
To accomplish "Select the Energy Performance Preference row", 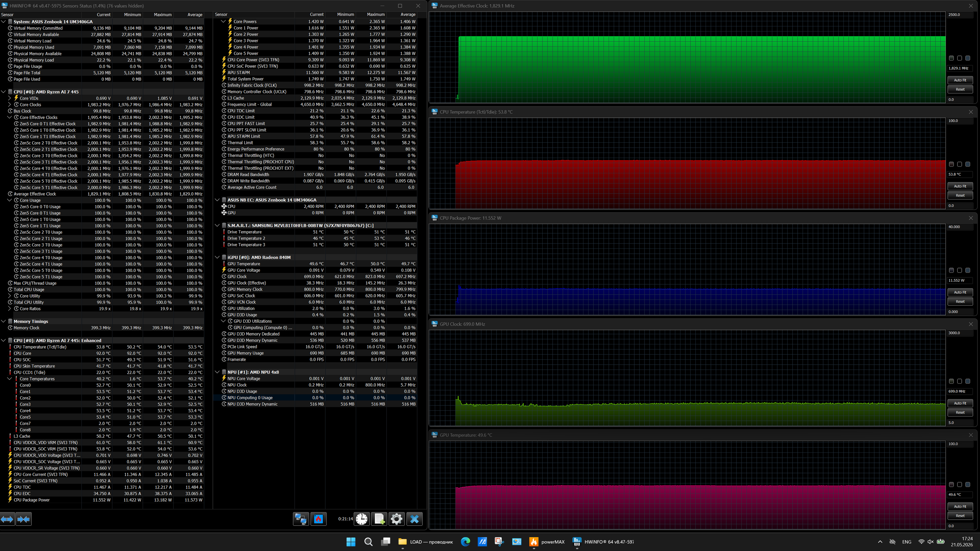I will click(315, 149).
